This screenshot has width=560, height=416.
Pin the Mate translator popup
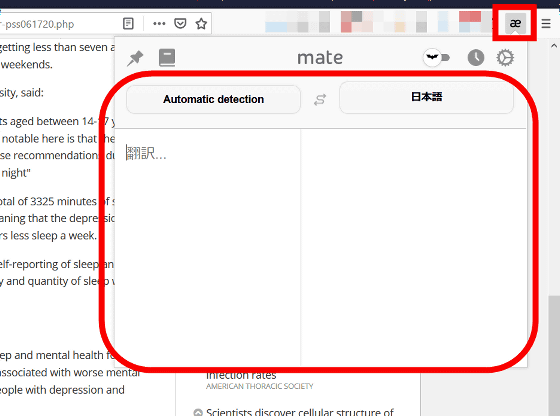point(135,58)
